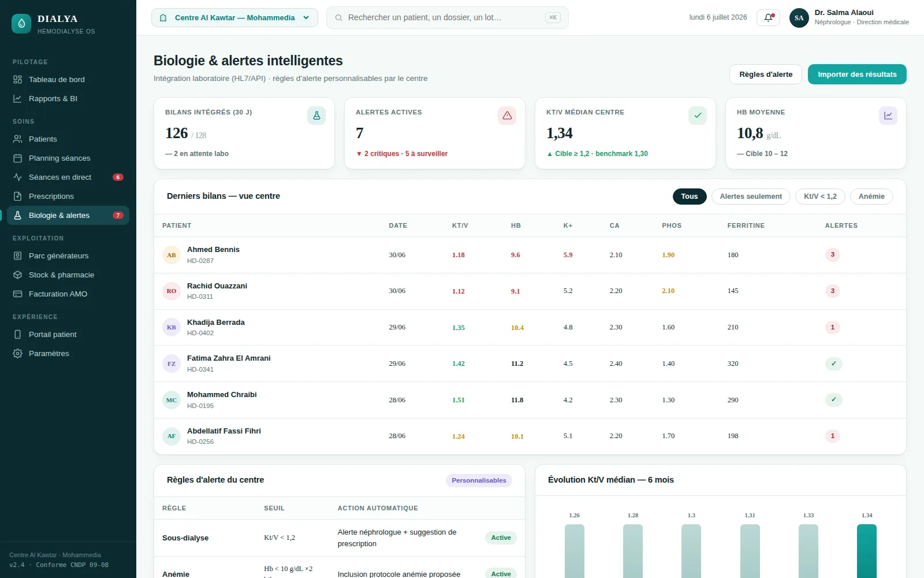Image resolution: width=924 pixels, height=578 pixels.
Task: Click the search magnifier icon
Action: coord(338,18)
